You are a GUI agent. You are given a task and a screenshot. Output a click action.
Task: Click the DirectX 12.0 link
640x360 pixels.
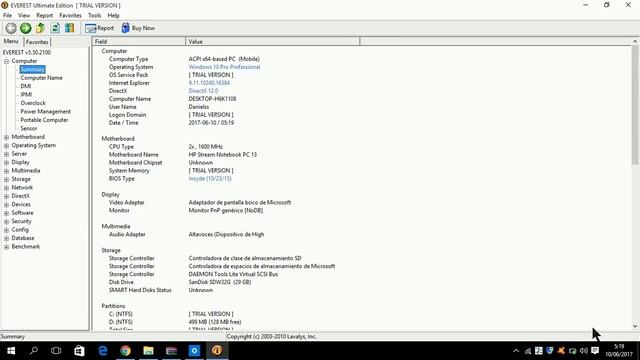[x=203, y=91]
